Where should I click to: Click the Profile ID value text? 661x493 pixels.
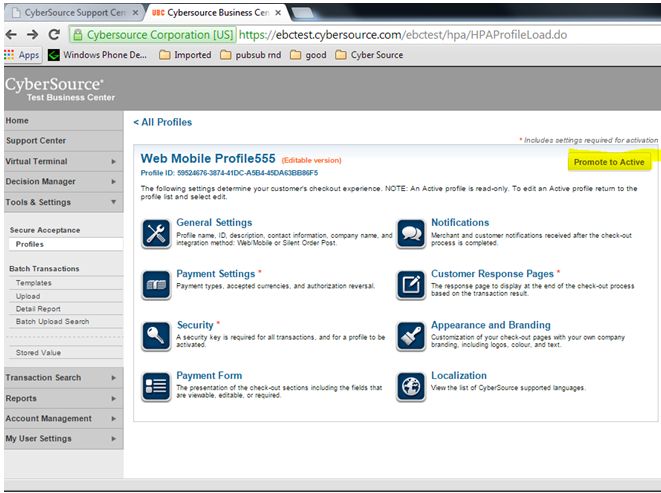coord(247,173)
